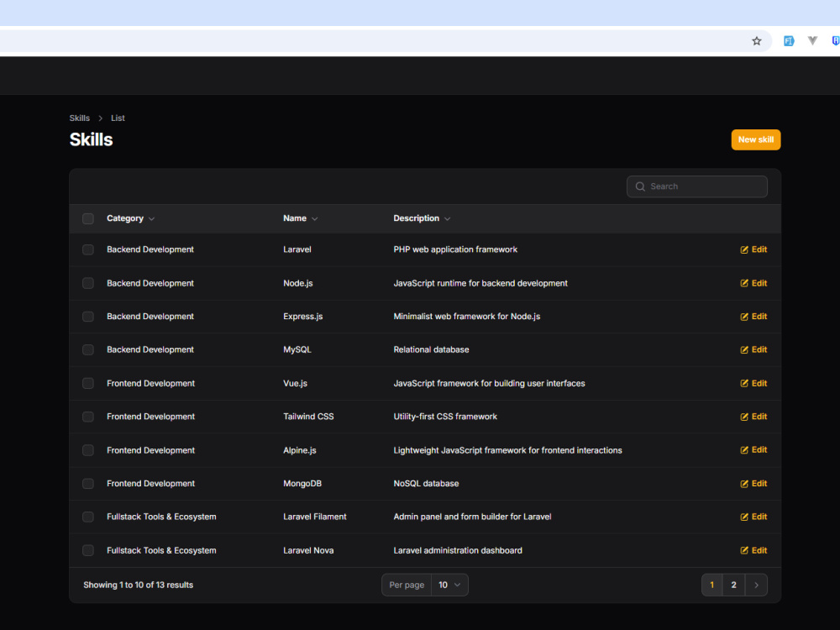Click the Skills page heading
The image size is (840, 630).
(91, 139)
